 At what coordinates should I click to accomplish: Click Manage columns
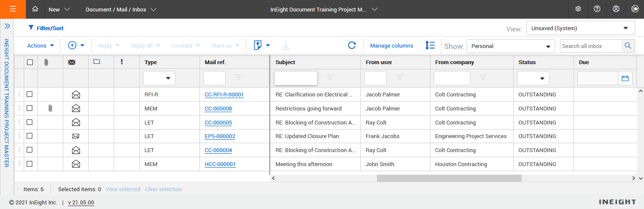tap(391, 45)
